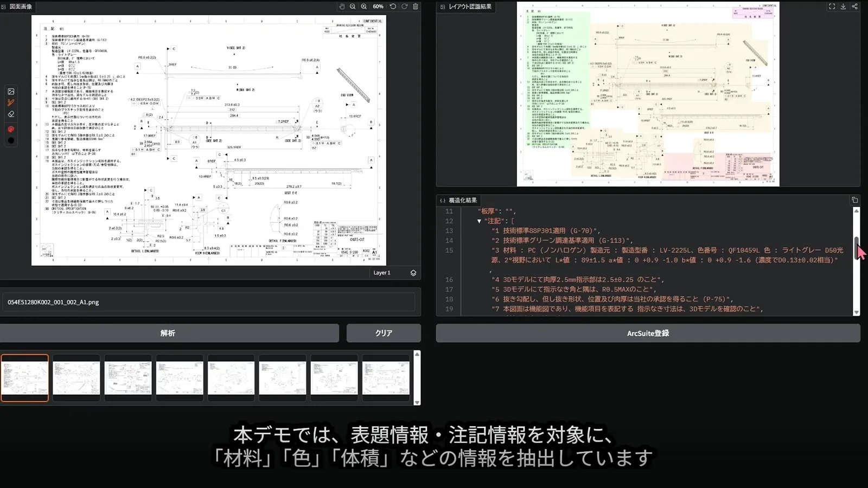The image size is (868, 488).
Task: Click JSON line "1 技術標準88P301適用"
Action: [x=546, y=231]
